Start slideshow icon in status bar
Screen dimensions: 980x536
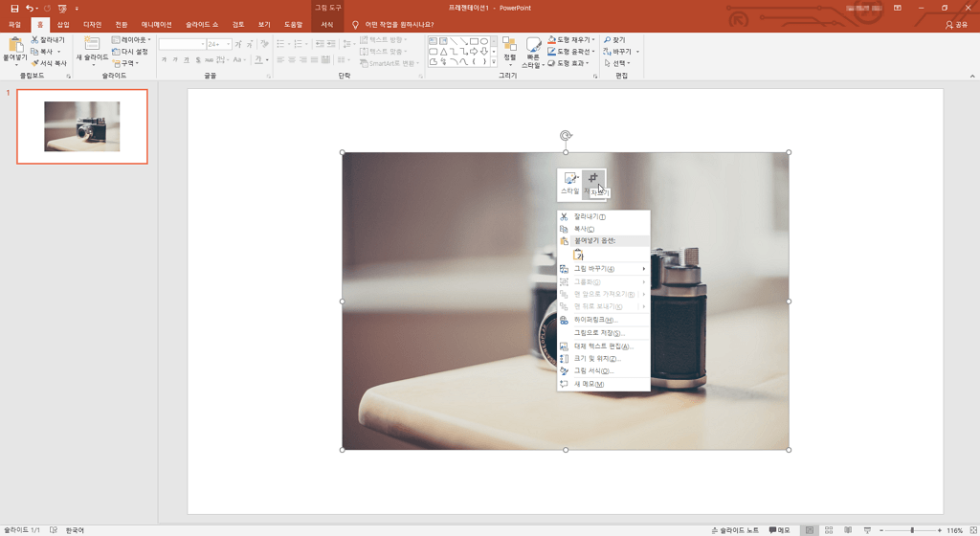click(867, 530)
